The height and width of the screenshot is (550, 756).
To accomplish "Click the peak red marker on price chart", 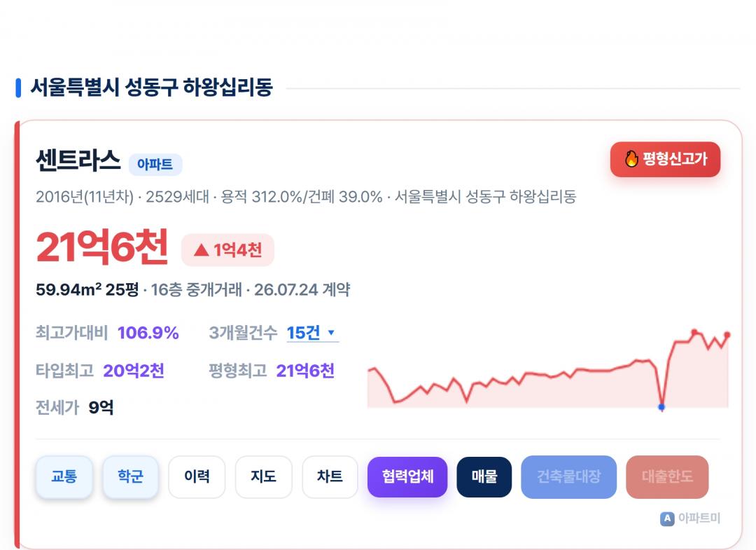I will (x=694, y=332).
